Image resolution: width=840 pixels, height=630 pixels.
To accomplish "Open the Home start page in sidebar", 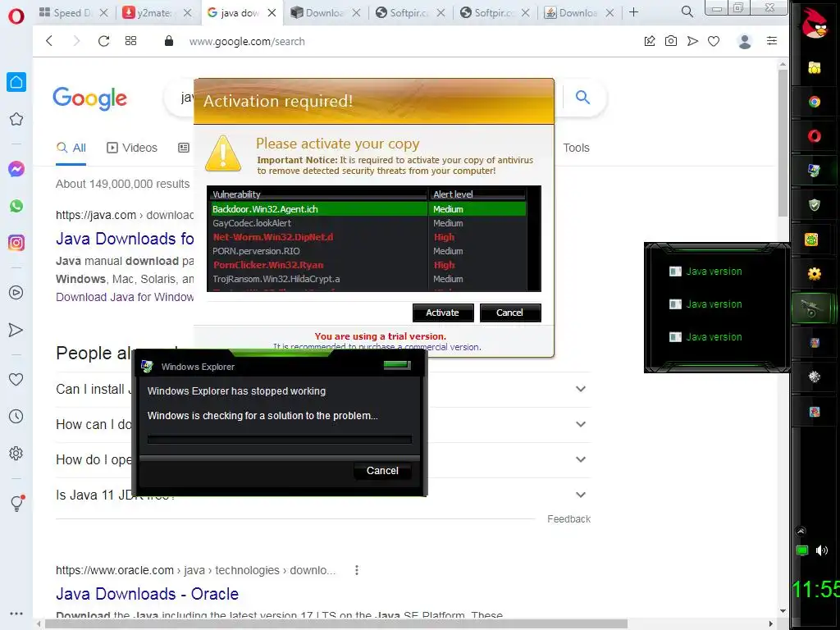I will click(16, 82).
